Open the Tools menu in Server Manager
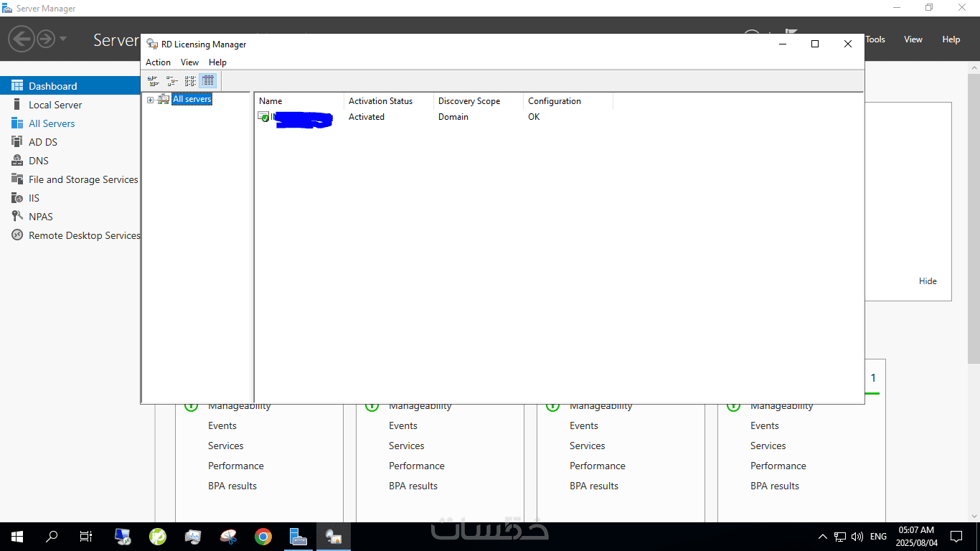 click(x=875, y=39)
